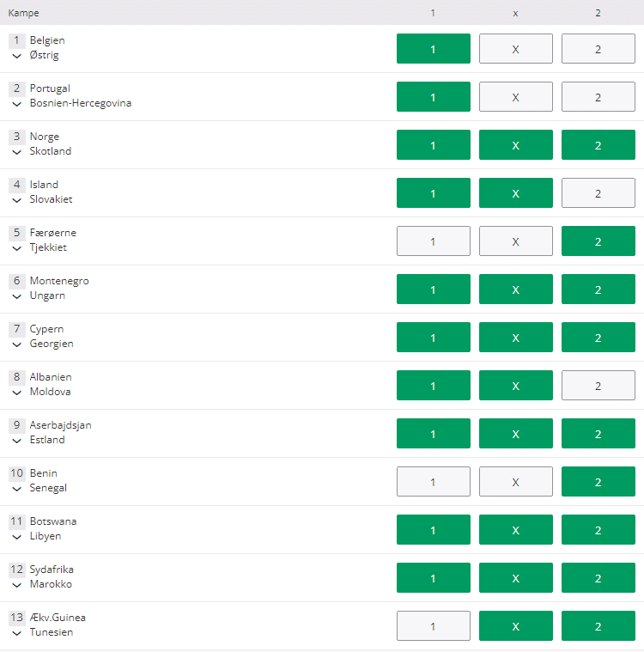Select home win 1 for Ækv.Guinea vs Tunesien
644x652 pixels.
pyautogui.click(x=434, y=626)
